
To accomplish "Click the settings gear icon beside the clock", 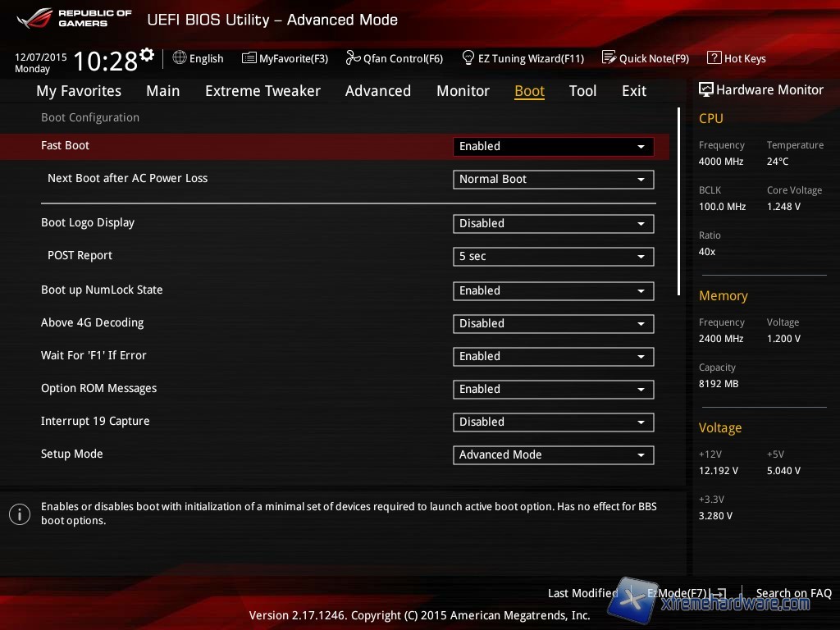I will (x=147, y=55).
